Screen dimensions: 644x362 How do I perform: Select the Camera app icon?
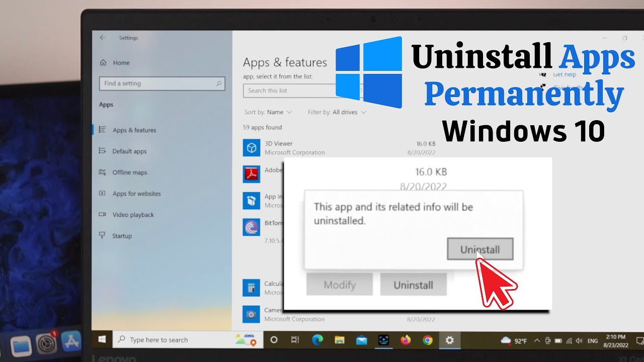point(251,314)
